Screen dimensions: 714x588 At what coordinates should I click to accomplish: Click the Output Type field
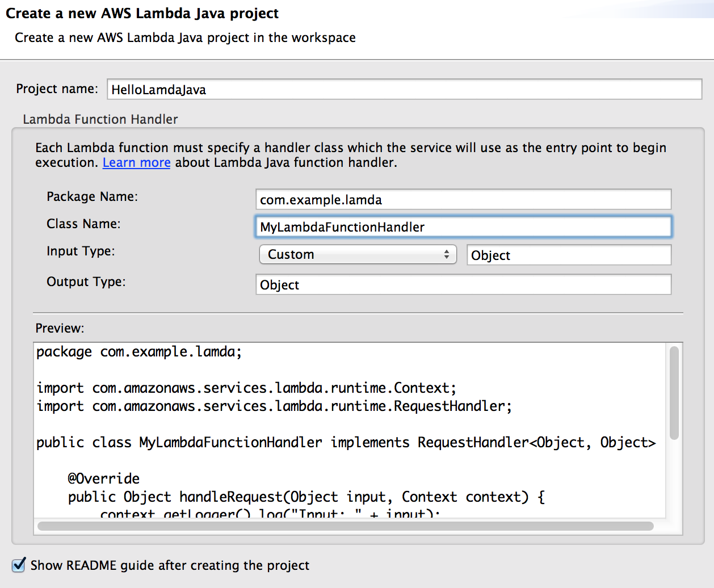tap(463, 284)
